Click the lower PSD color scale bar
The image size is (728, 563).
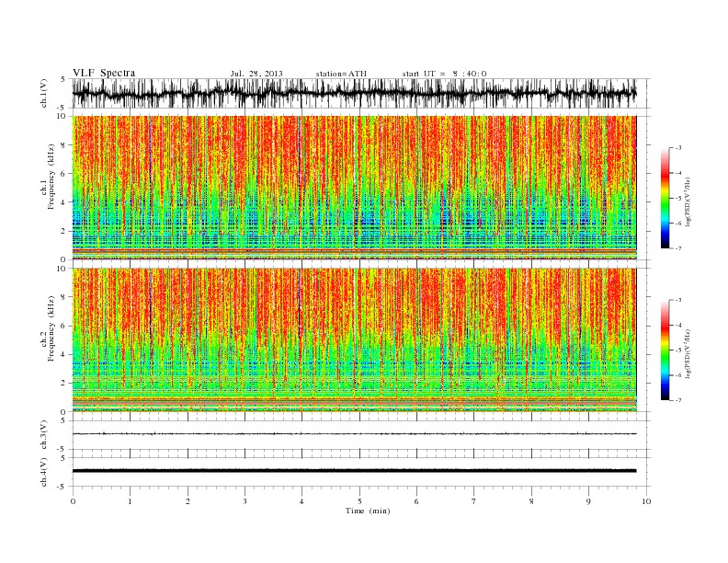tap(665, 350)
